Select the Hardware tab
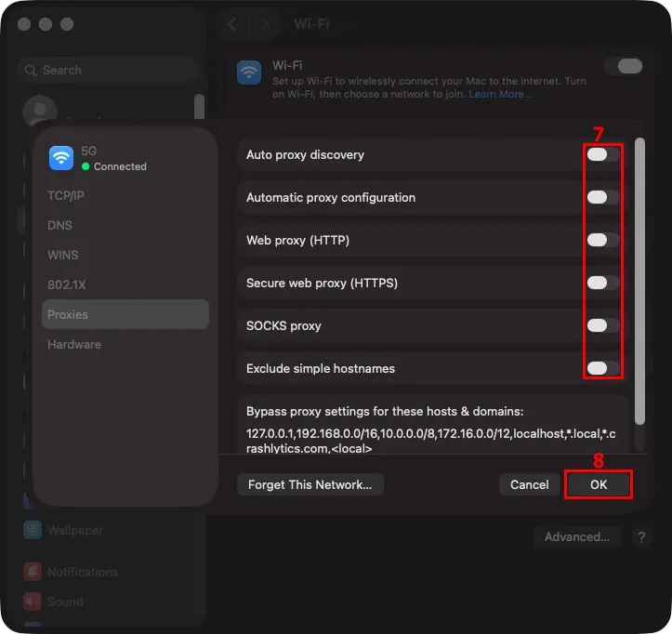This screenshot has height=634, width=672. pyautogui.click(x=74, y=344)
